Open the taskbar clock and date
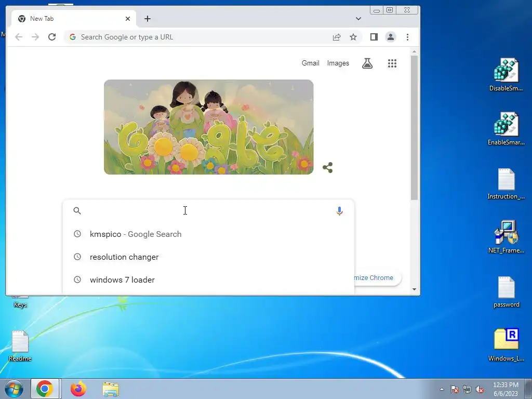The image size is (532, 399). click(x=506, y=389)
